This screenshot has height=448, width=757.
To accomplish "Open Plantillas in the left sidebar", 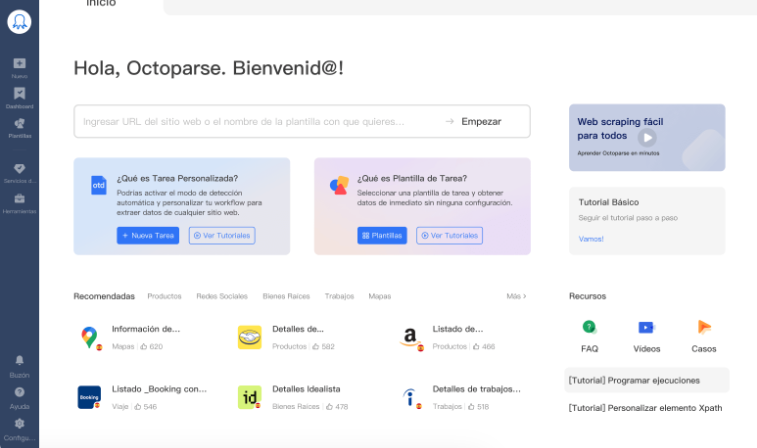I will (x=19, y=126).
